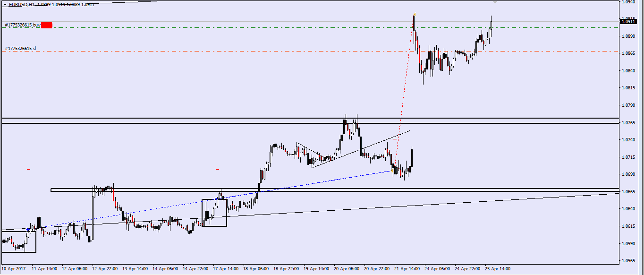Viewport: 644px width, 275px height.
Task: Click price scale value 1.0865
Action: coord(628,54)
